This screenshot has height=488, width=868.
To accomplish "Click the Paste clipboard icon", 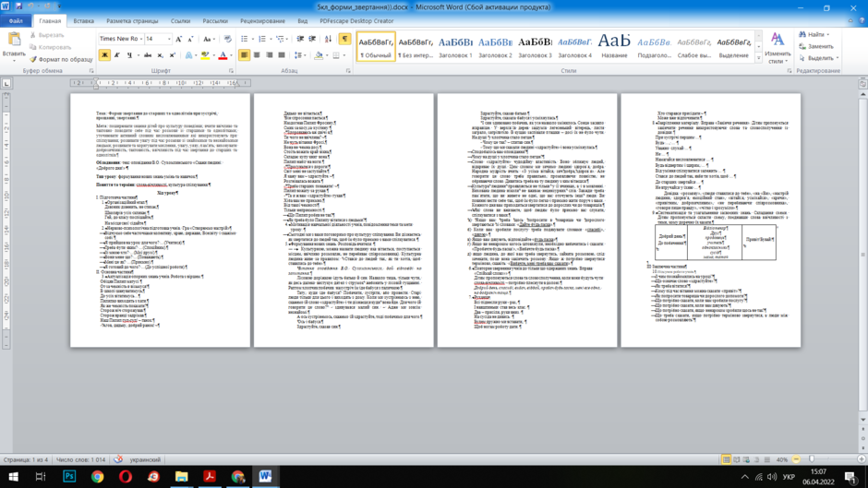I will [x=14, y=40].
